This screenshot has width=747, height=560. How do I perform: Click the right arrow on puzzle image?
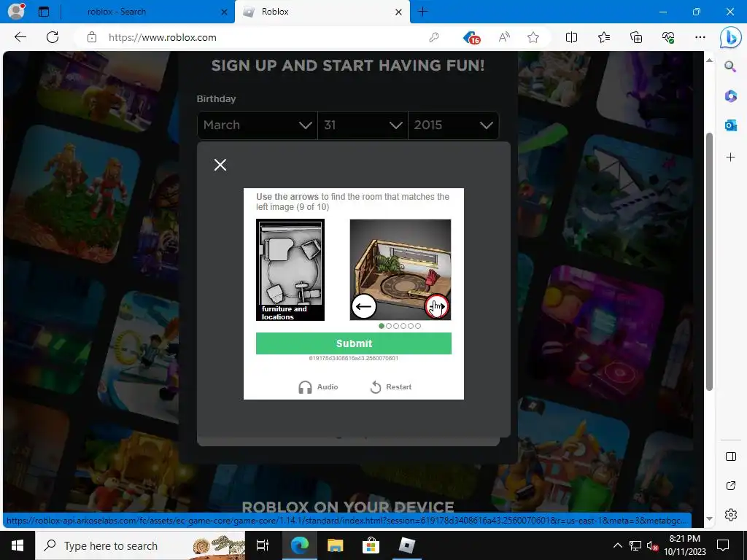coord(437,306)
